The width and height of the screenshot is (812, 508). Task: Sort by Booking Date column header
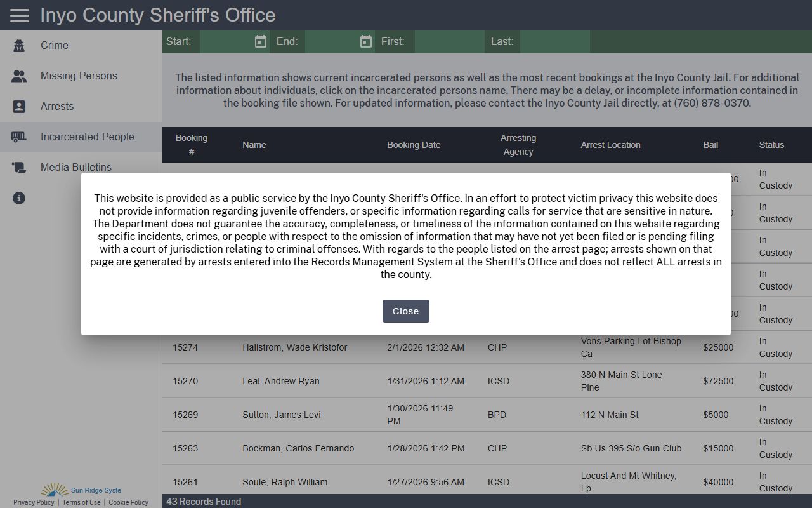click(414, 145)
